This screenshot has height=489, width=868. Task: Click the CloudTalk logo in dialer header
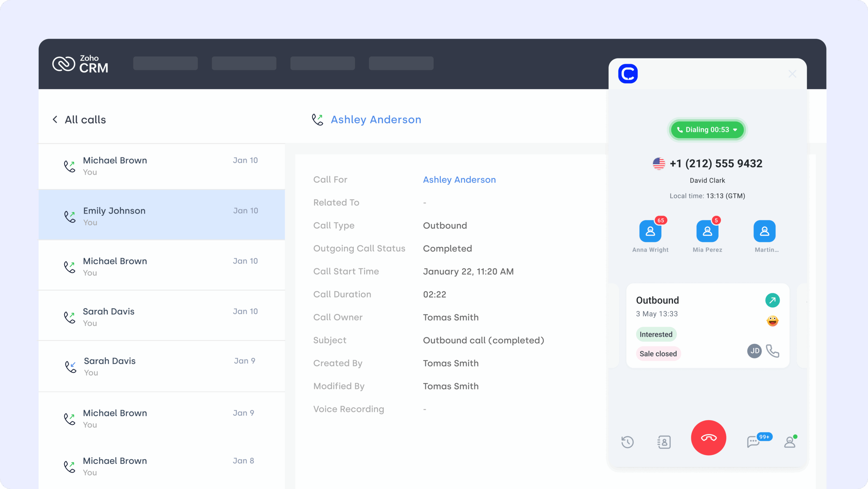click(628, 74)
